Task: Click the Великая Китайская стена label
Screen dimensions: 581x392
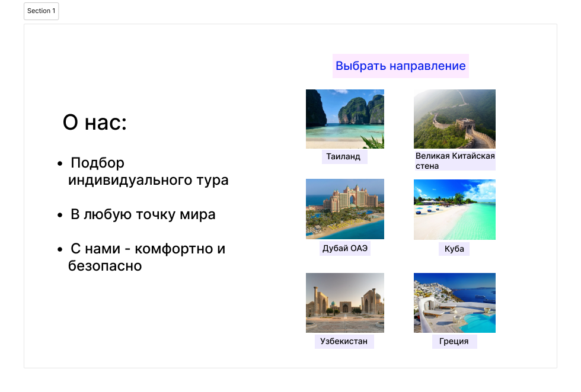Action: pos(455,160)
